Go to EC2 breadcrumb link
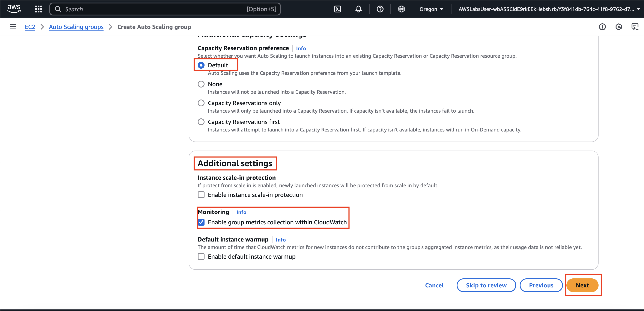 pos(30,27)
